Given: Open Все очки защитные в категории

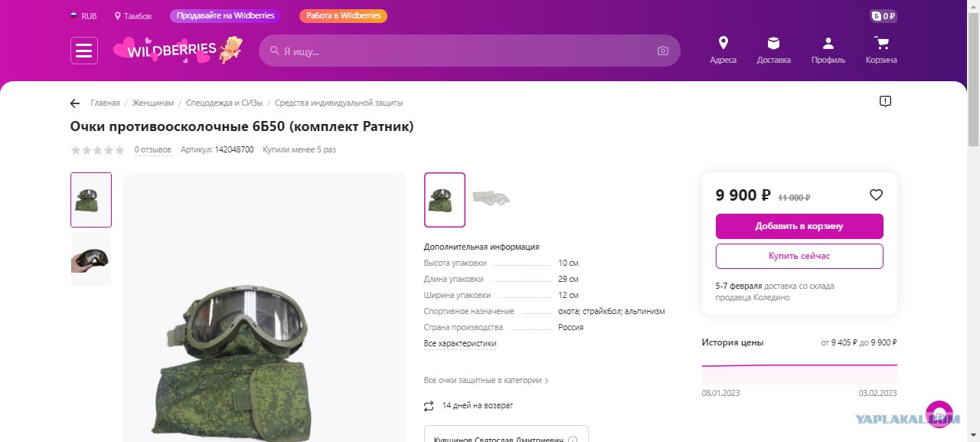Looking at the screenshot, I should [486, 380].
